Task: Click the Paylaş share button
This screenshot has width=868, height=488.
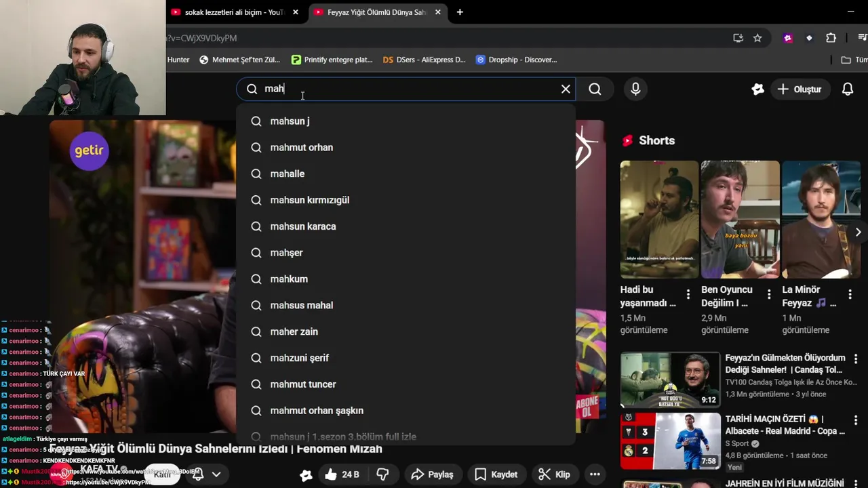Action: (432, 474)
